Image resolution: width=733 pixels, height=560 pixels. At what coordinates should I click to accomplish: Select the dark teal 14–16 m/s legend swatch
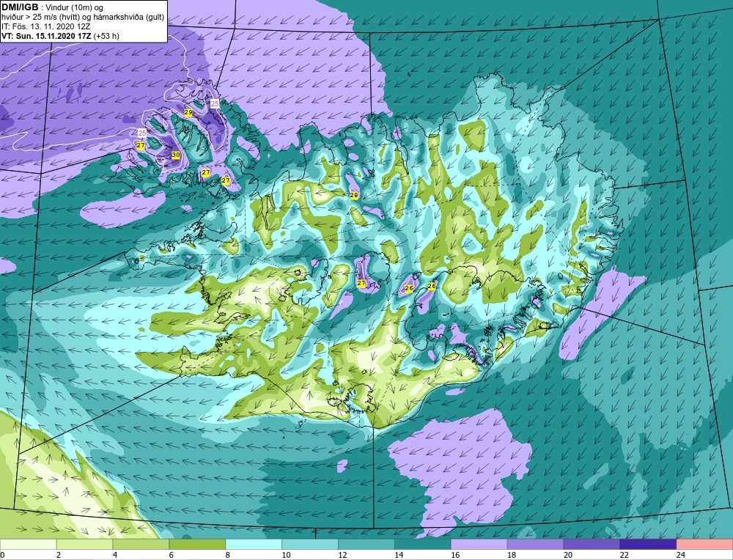coord(423,545)
